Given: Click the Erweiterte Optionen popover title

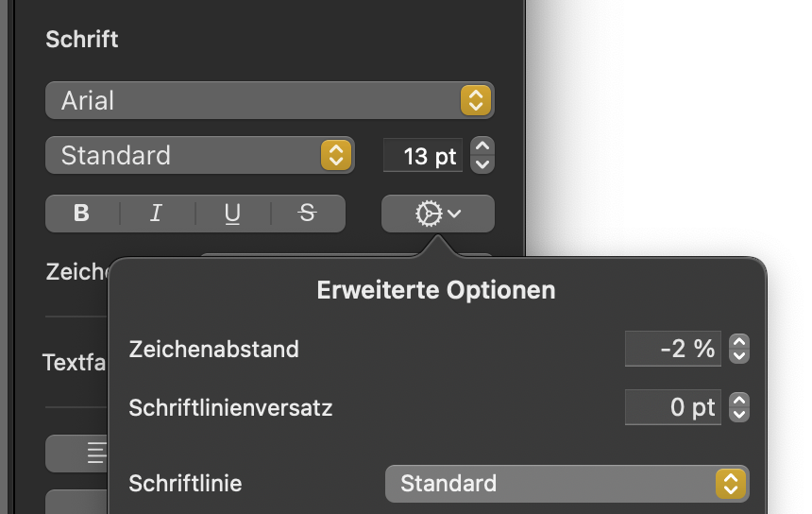Looking at the screenshot, I should pos(436,290).
